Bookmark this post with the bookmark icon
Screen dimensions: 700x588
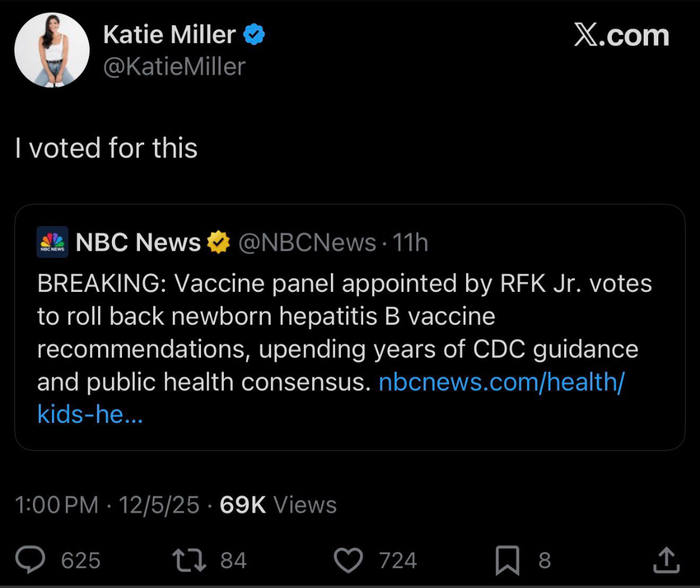(507, 560)
